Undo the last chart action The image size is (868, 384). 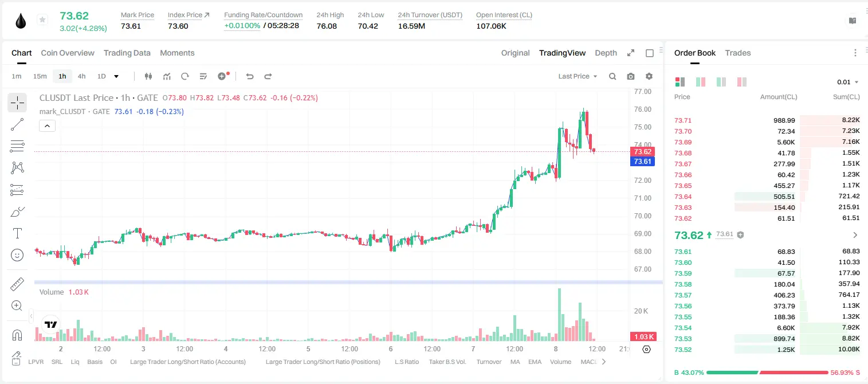[249, 76]
